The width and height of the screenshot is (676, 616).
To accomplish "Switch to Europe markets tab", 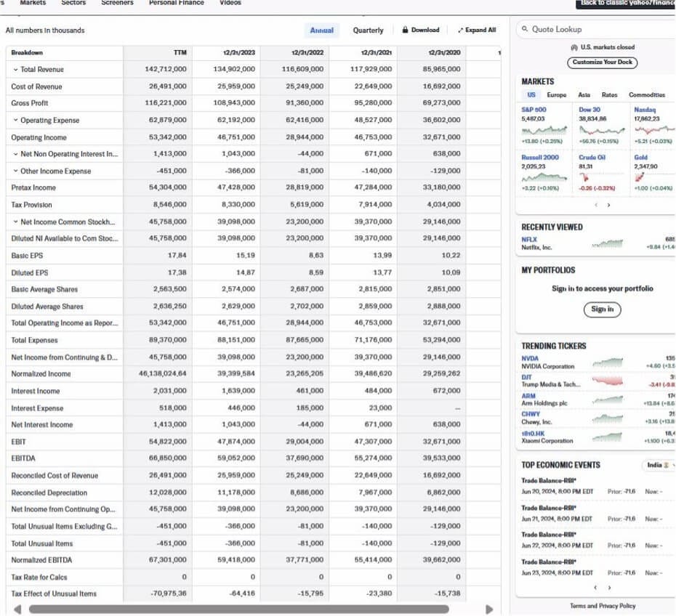I will point(556,95).
